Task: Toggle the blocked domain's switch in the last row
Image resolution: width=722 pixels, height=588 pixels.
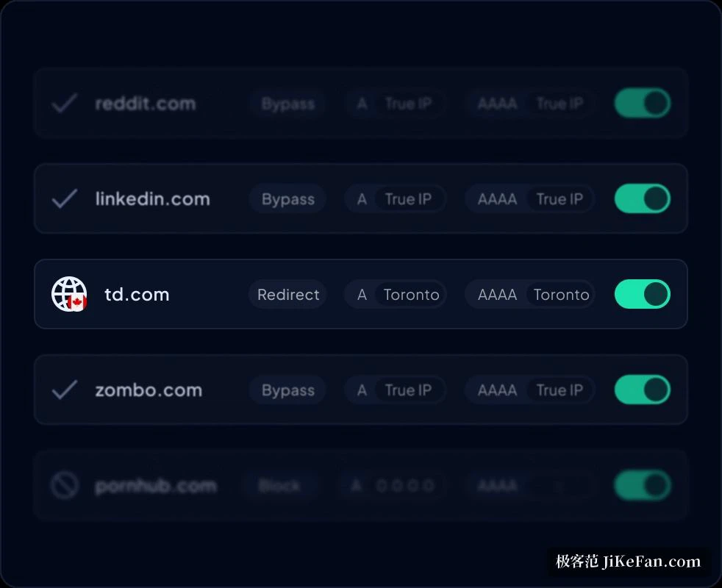Action: 643,485
